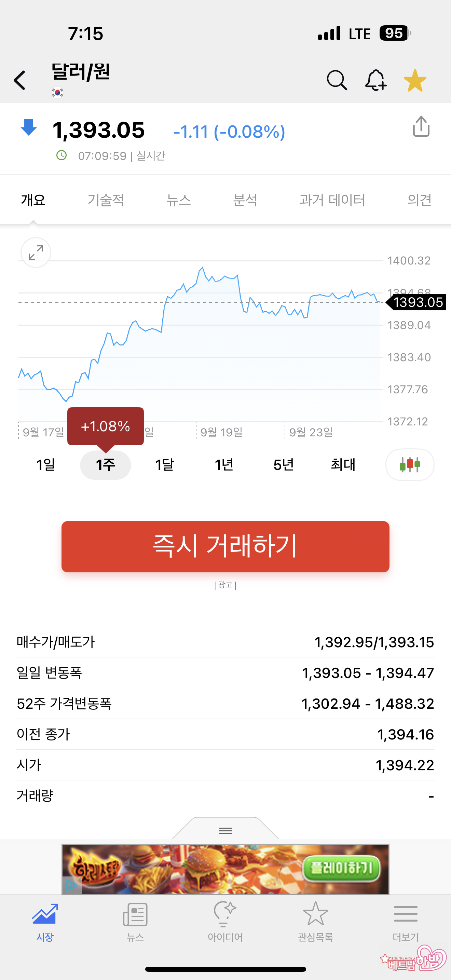The width and height of the screenshot is (451, 980).
Task: Expand the pull-up drawer handle
Action: (x=225, y=830)
